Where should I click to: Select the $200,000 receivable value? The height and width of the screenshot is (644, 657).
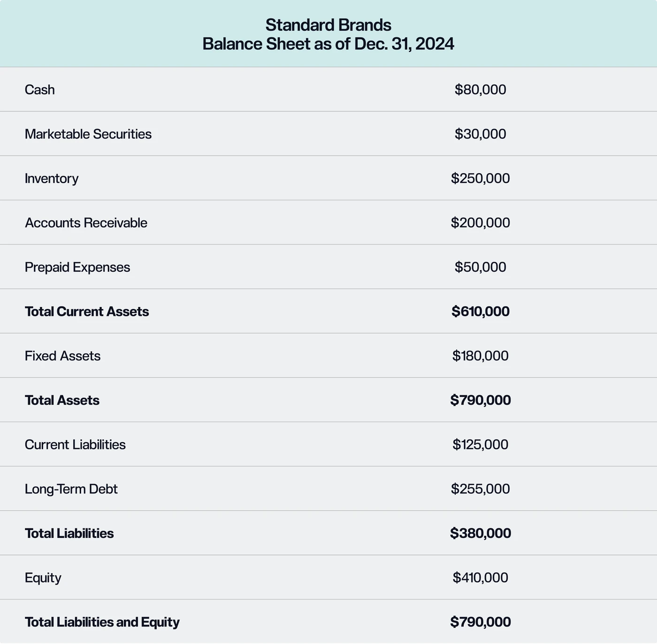(x=480, y=223)
